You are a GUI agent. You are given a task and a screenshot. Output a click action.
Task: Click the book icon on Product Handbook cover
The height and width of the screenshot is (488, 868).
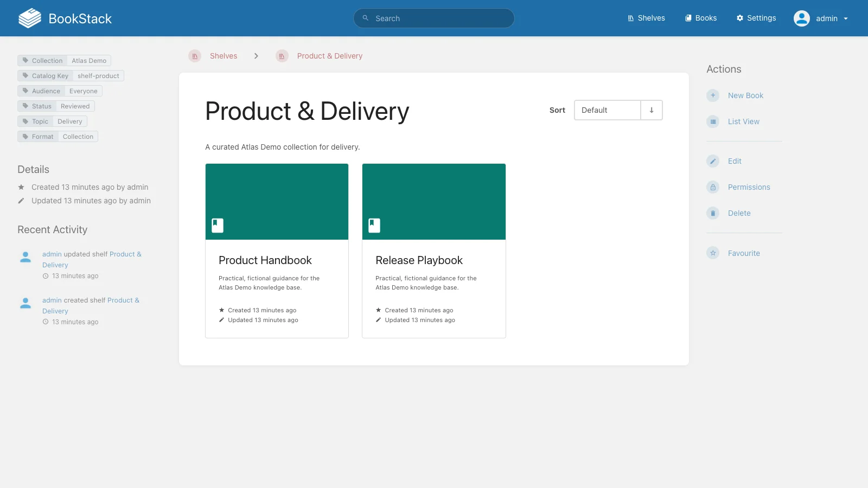click(218, 225)
